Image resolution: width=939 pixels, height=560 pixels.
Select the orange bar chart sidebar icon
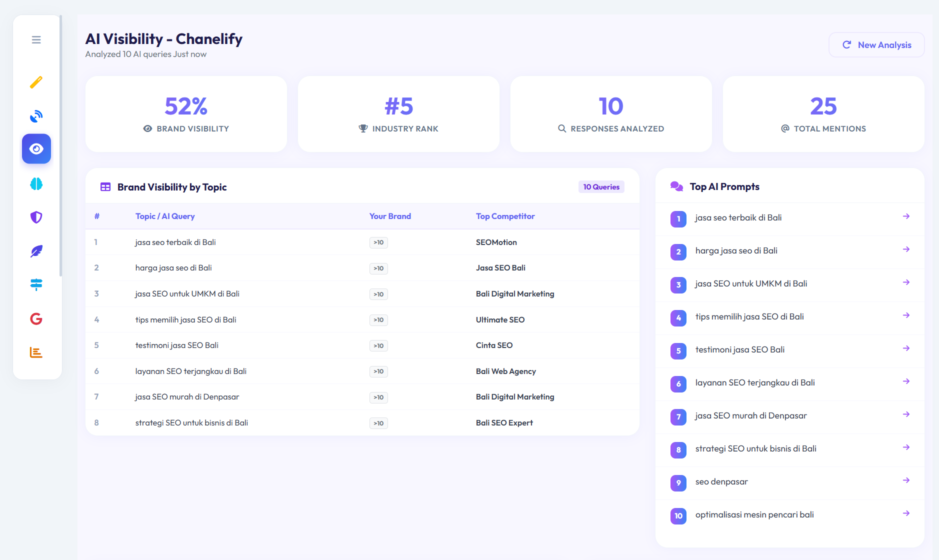36,352
